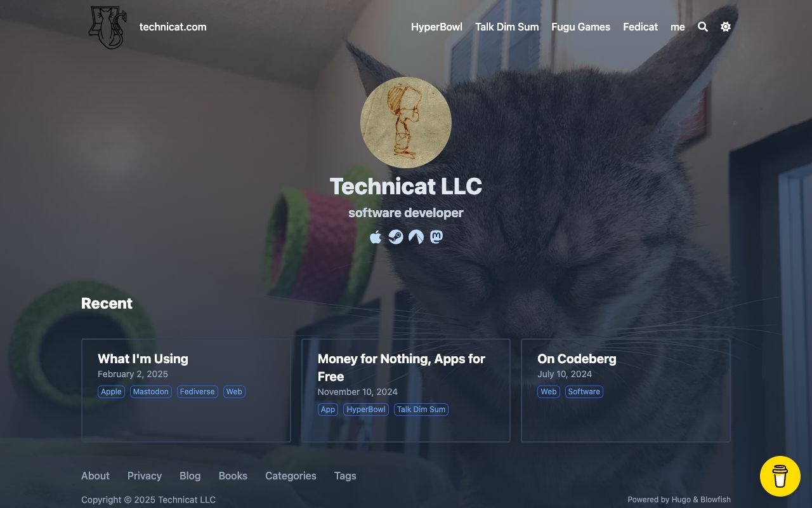Screen dimensions: 812x508
Task: Select the HyperBowl tag on Money post
Action: (x=366, y=410)
